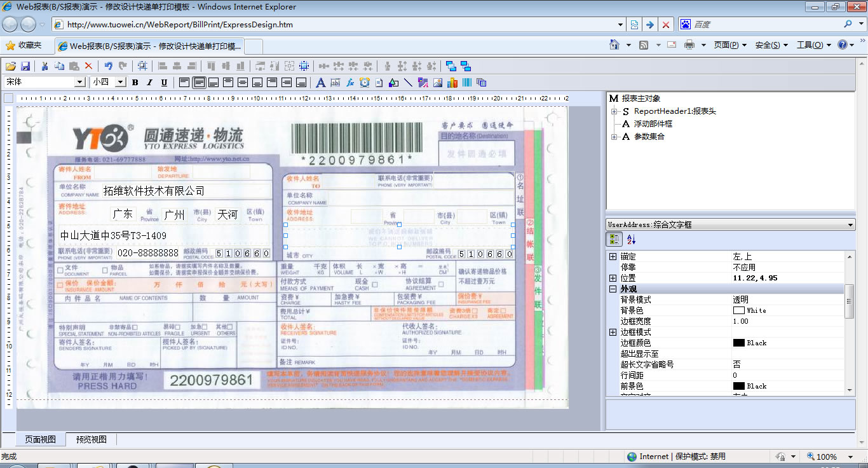Toggle Bold text formatting
This screenshot has width=868, height=468.
tap(135, 83)
